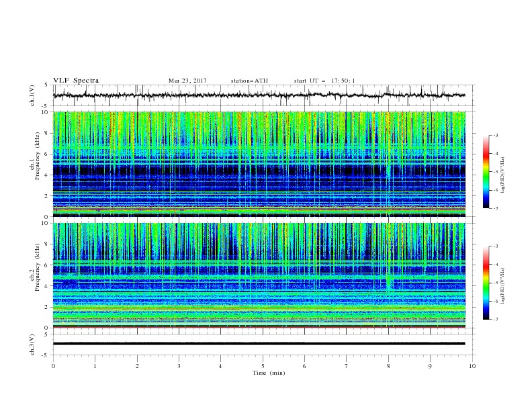Click the ch.2 colorbar "-7" tick value
The height and width of the screenshot is (411, 532).
point(496,320)
